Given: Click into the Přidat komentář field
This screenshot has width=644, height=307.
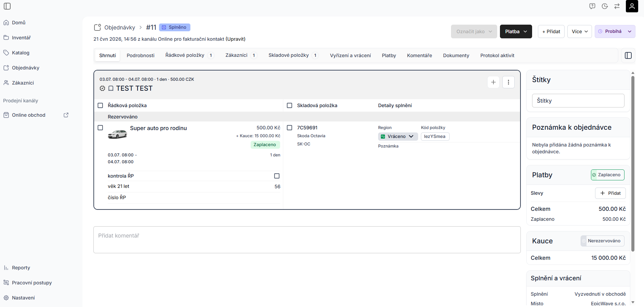Looking at the screenshot, I should tap(307, 240).
